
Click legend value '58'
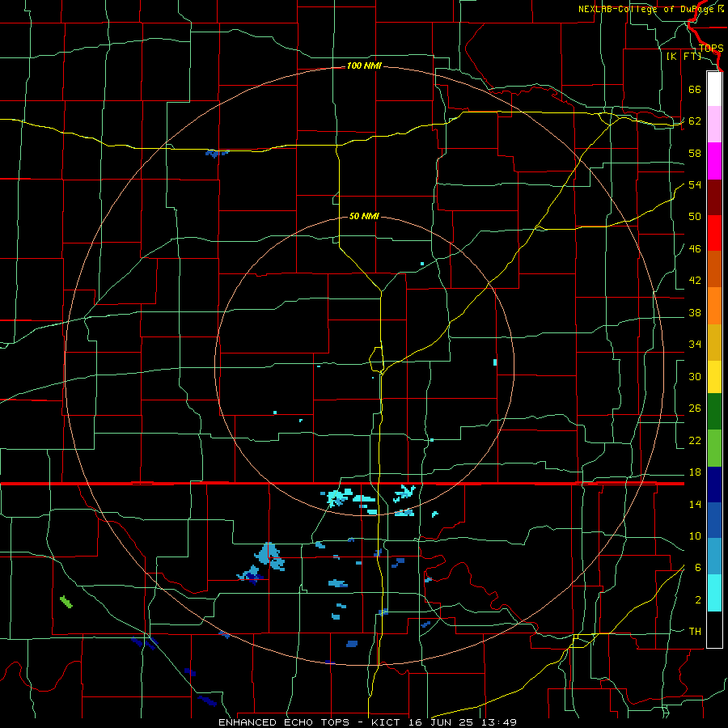tap(695, 153)
